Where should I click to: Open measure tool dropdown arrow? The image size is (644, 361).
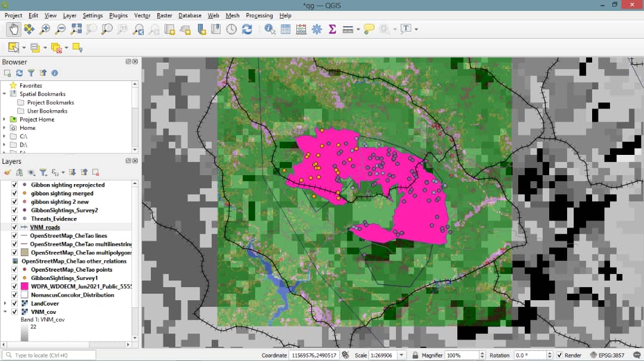[x=358, y=29]
